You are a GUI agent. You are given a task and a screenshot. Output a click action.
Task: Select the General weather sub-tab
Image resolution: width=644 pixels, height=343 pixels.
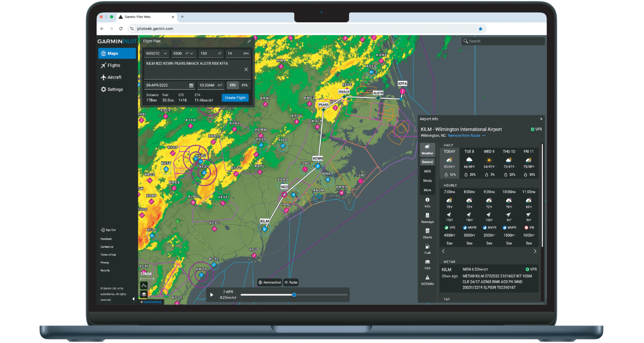(427, 162)
